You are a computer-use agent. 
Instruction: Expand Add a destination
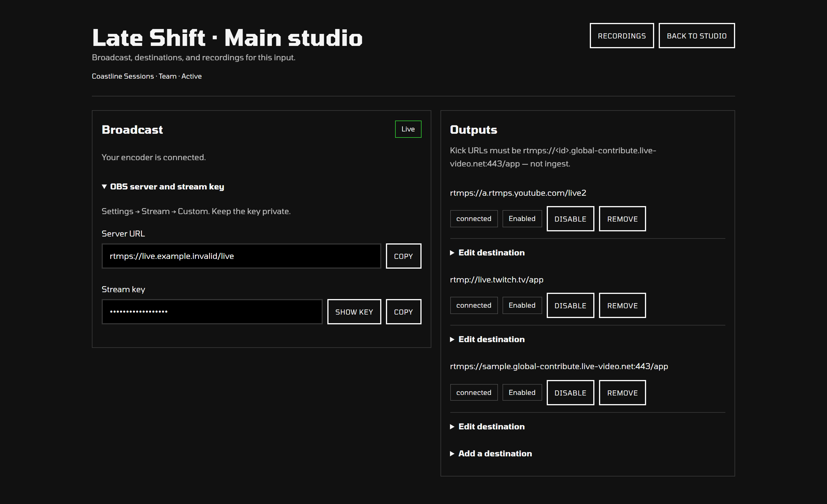[x=491, y=453]
